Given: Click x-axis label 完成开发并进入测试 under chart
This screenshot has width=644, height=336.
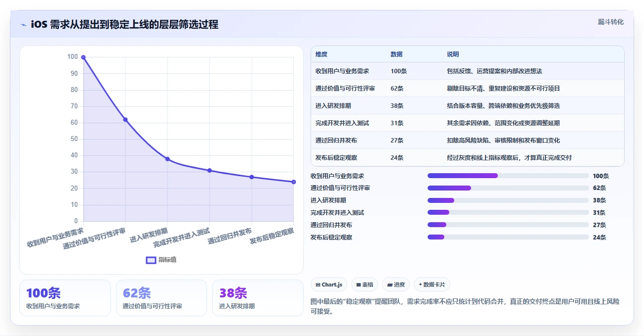Looking at the screenshot, I should point(182,238).
